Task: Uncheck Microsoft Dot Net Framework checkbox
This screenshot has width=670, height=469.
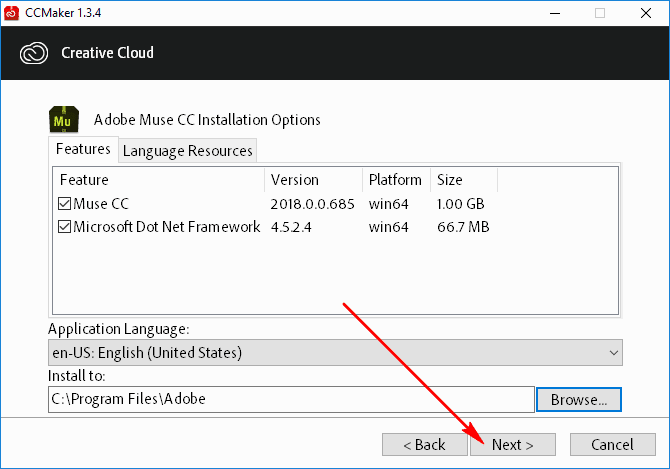Action: point(64,226)
